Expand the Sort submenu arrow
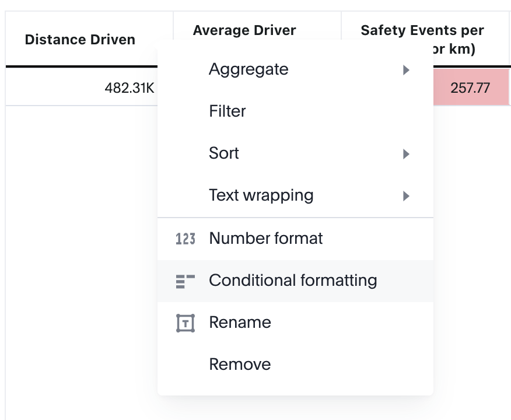This screenshot has height=420, width=511. (406, 154)
